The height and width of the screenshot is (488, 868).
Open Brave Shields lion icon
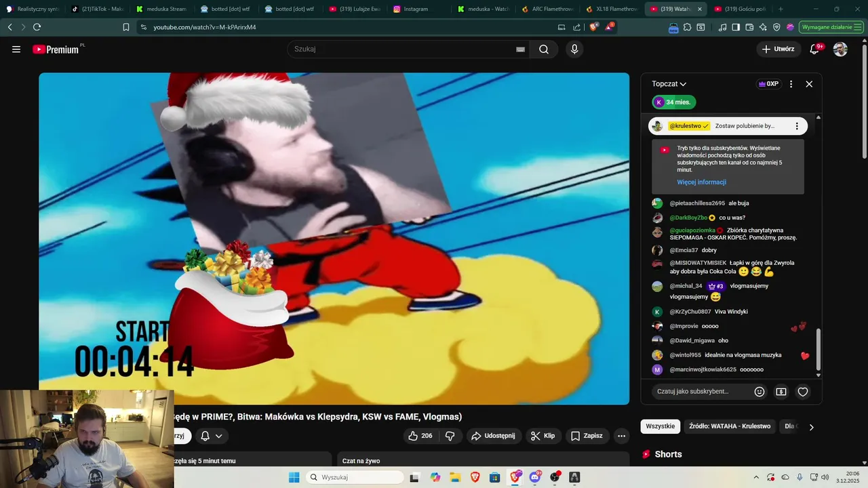pyautogui.click(x=593, y=27)
